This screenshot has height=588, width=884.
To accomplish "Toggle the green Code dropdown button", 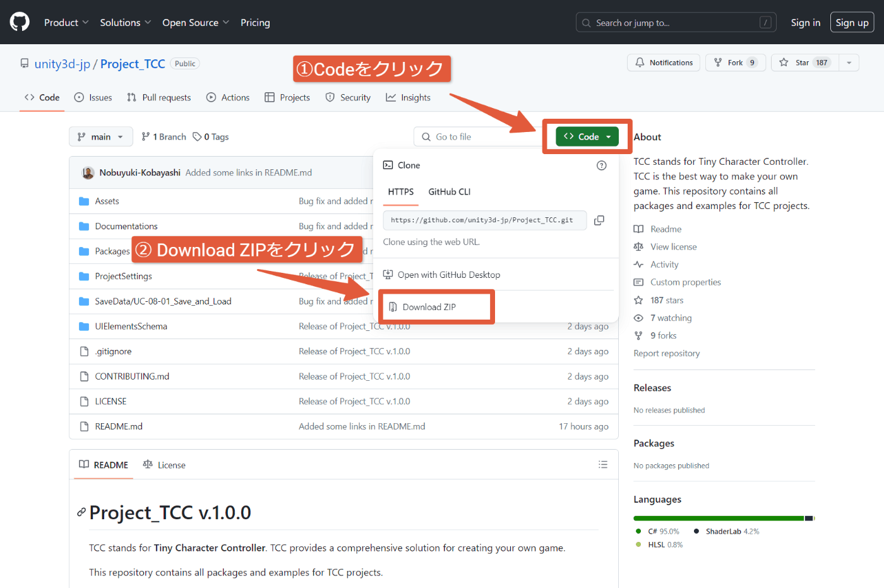I will [587, 136].
